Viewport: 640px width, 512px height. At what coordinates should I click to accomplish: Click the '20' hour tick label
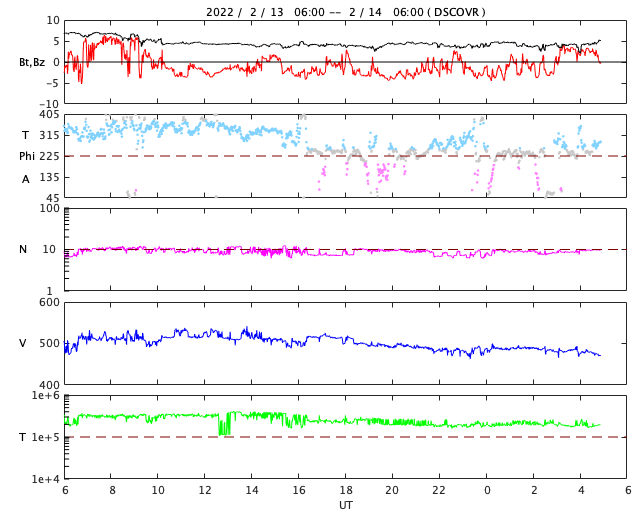coord(392,490)
